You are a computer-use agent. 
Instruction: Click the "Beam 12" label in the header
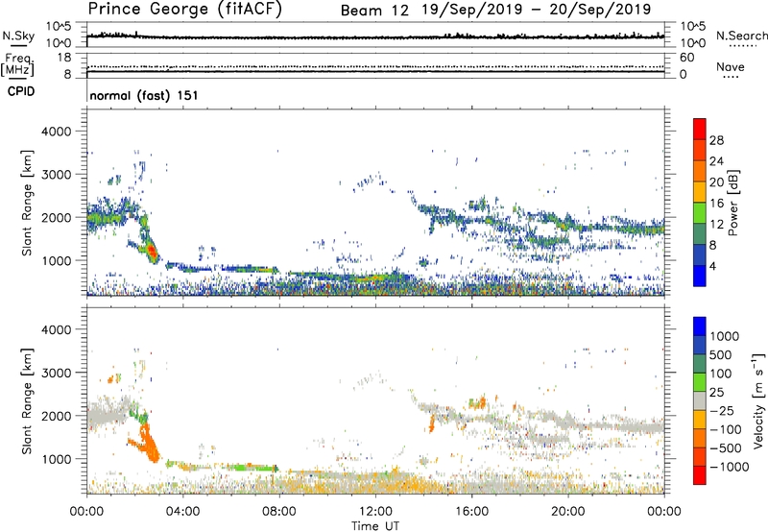tap(374, 11)
